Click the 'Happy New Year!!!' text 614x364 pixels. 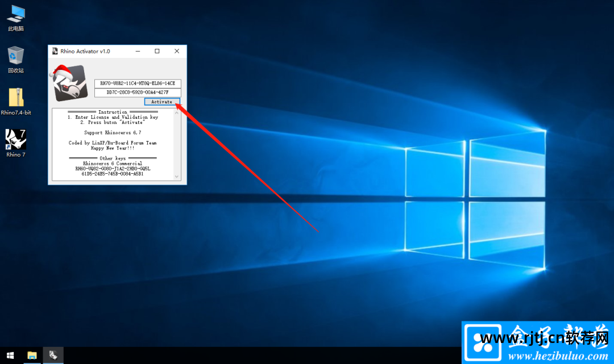point(113,148)
